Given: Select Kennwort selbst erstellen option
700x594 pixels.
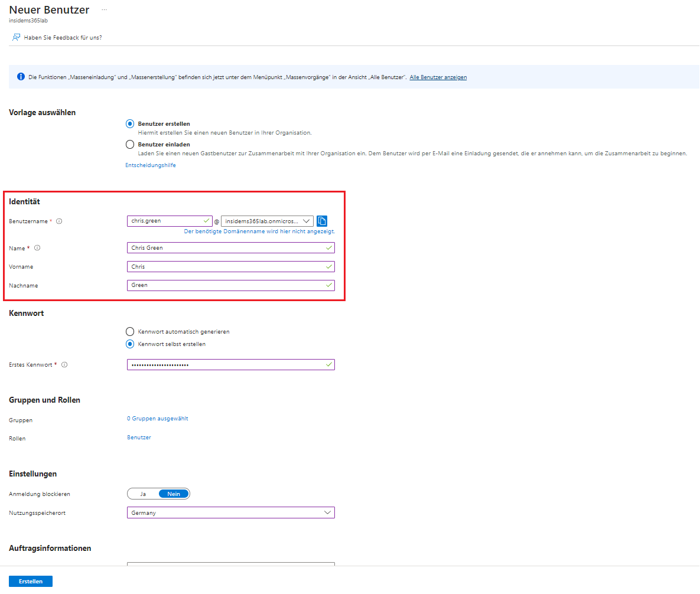Looking at the screenshot, I should (130, 344).
